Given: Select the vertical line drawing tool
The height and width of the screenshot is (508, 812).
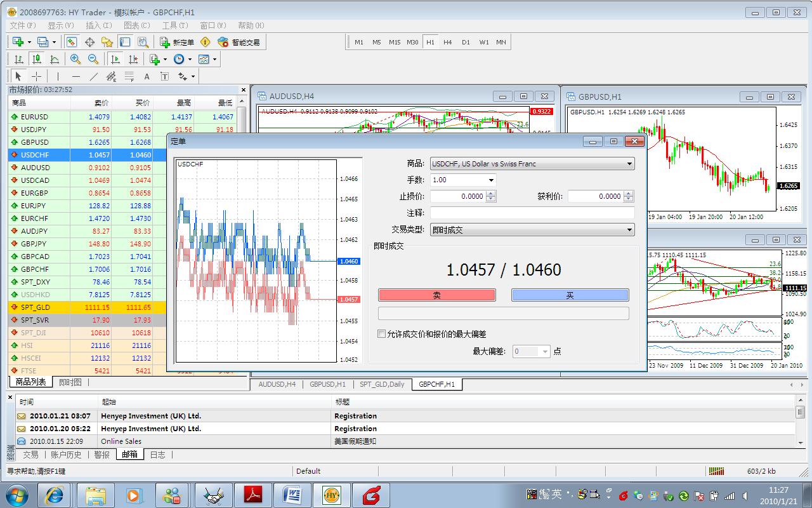Looking at the screenshot, I should pyautogui.click(x=58, y=76).
